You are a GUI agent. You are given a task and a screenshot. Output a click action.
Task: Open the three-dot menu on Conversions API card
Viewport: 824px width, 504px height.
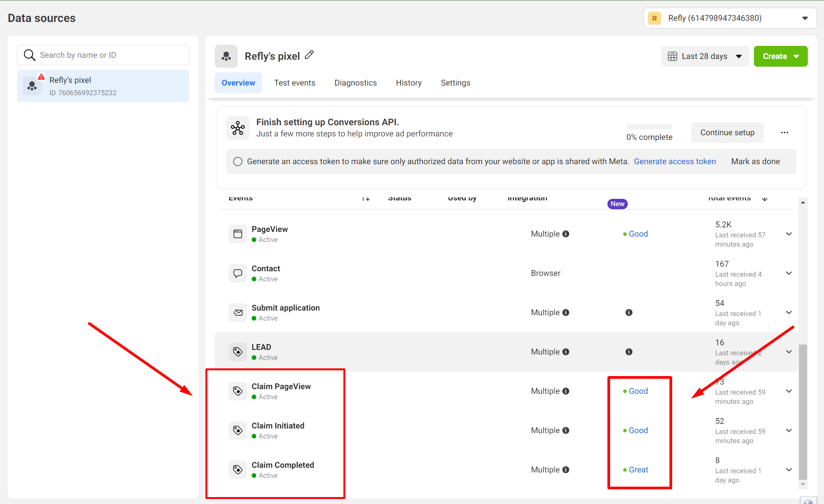coord(785,133)
